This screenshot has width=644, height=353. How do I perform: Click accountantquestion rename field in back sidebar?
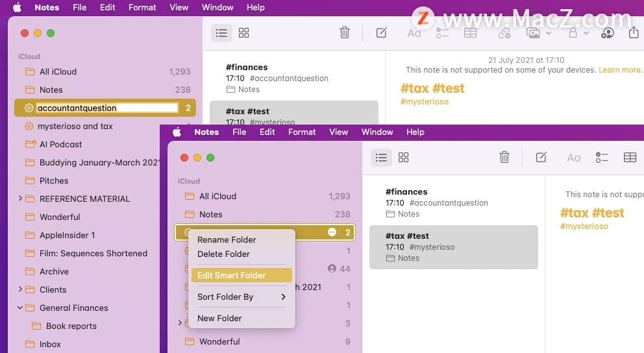click(106, 108)
